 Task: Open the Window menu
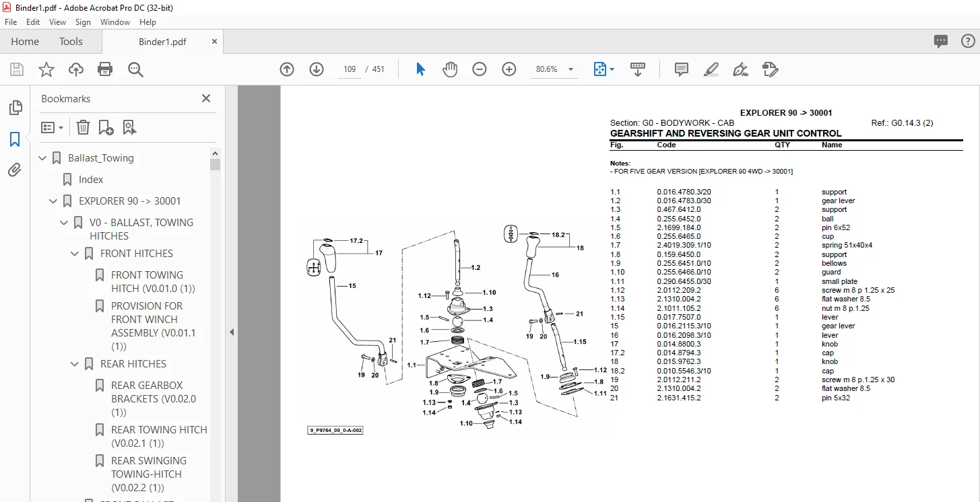click(115, 22)
